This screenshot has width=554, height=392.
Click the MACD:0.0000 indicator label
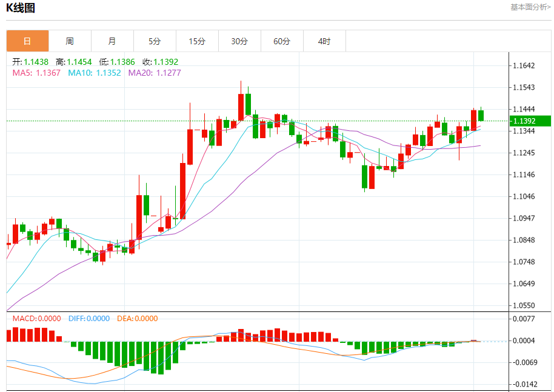37,319
